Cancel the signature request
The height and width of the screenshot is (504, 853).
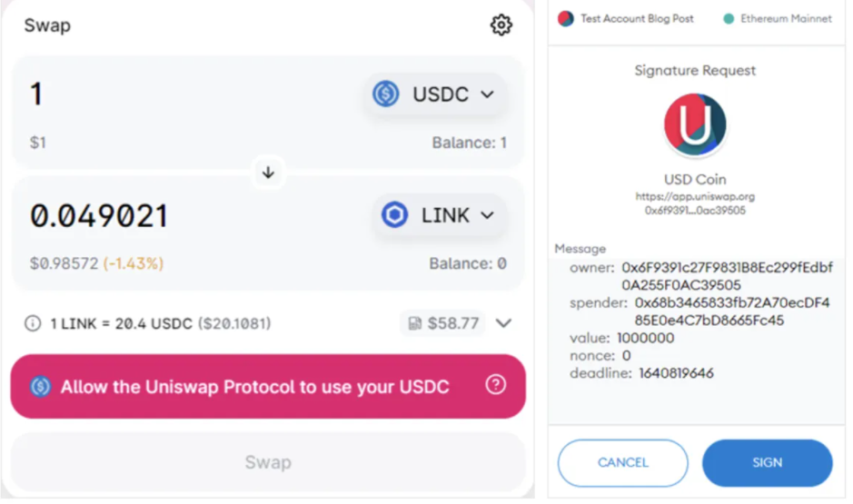coord(623,462)
